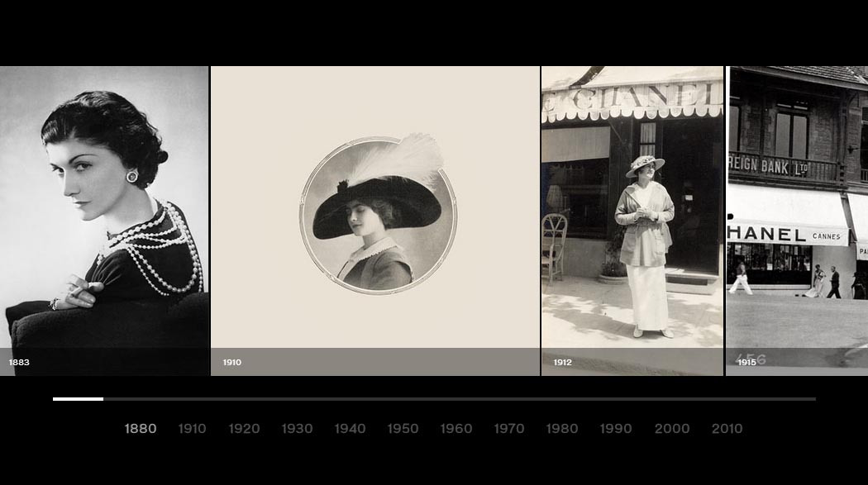Open the 1970 decade view
This screenshot has width=868, height=485.
coord(509,429)
